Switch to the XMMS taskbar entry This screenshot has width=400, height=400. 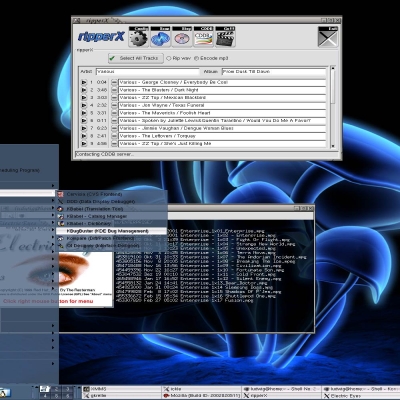click(x=122, y=389)
